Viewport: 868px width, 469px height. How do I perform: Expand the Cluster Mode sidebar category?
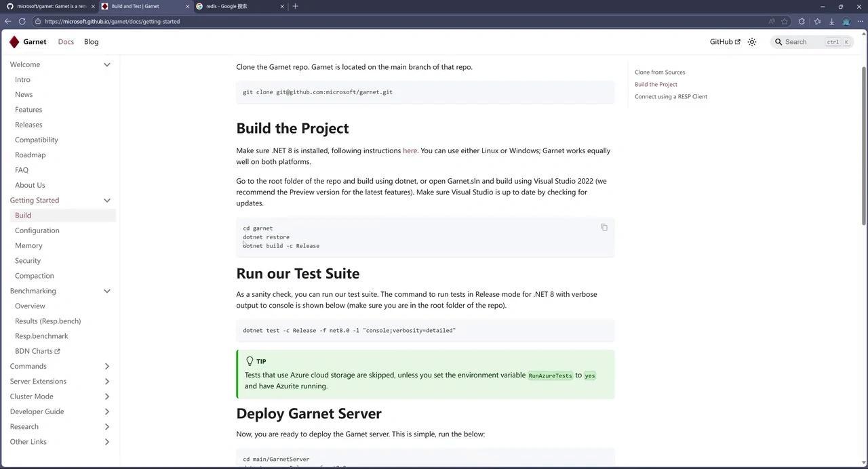click(106, 396)
